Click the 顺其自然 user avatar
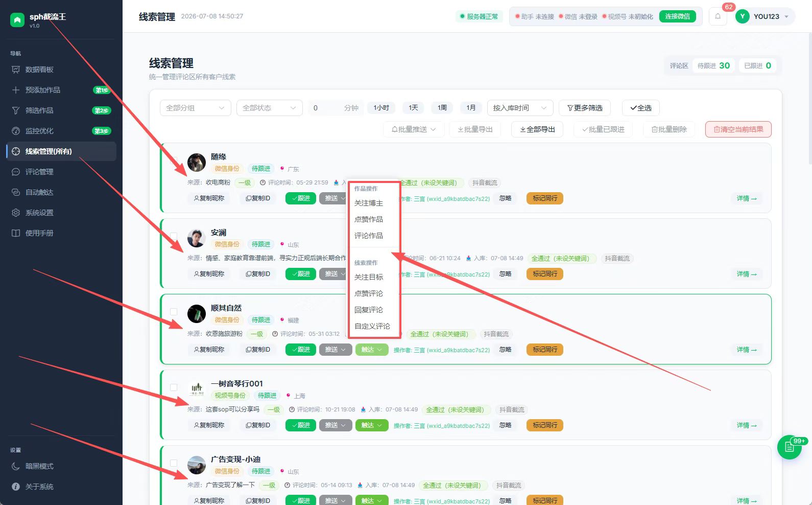Screen dimensions: 812x505 point(197,314)
